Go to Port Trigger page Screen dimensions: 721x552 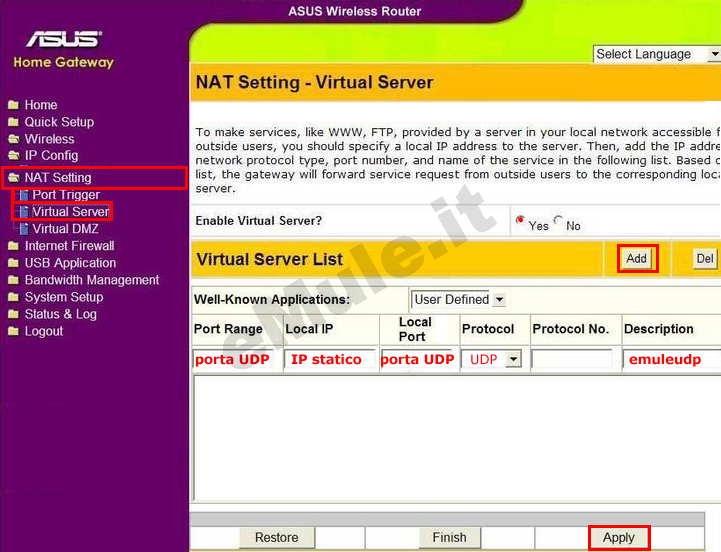[66, 195]
